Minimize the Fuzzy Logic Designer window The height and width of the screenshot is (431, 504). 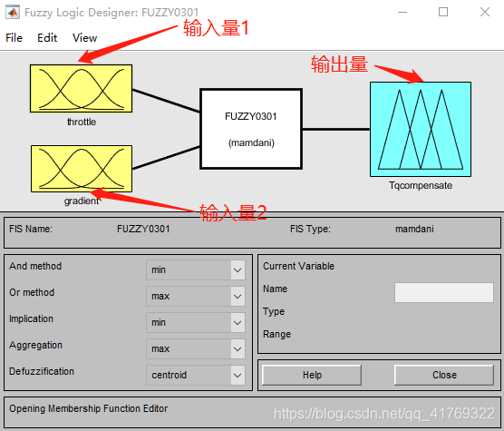coord(402,12)
